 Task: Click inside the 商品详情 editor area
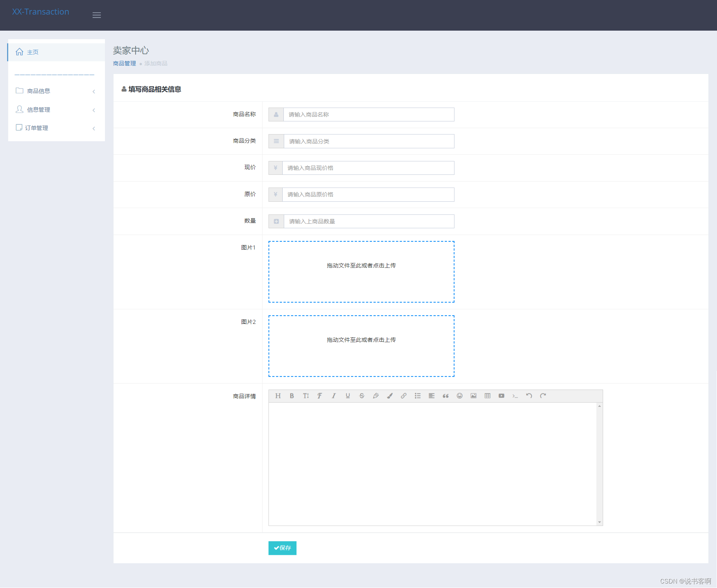[x=432, y=464]
